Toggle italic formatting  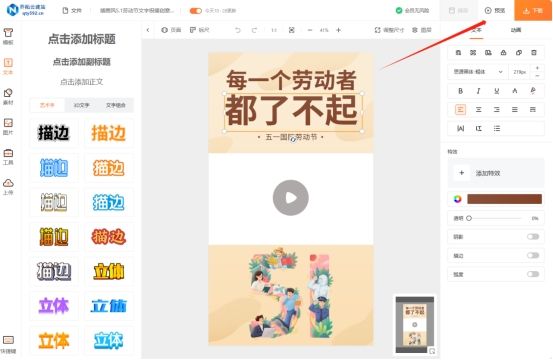pos(478,91)
